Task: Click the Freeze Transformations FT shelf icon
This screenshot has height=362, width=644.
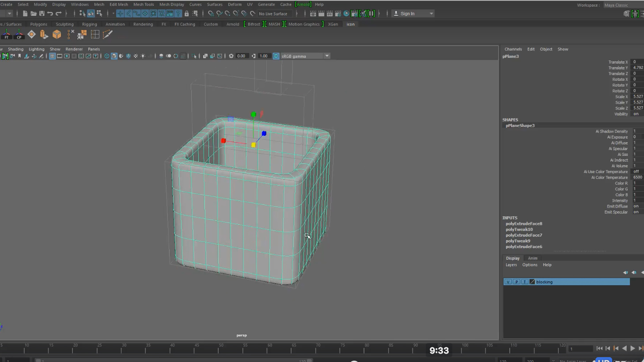Action: click(6, 34)
